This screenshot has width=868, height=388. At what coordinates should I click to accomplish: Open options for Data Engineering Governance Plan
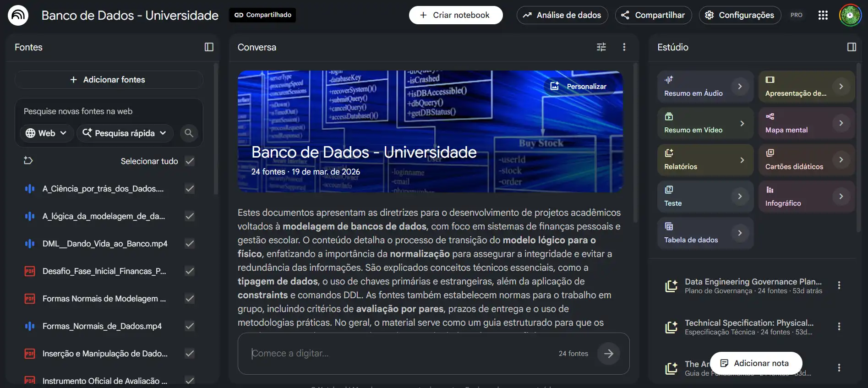point(839,285)
